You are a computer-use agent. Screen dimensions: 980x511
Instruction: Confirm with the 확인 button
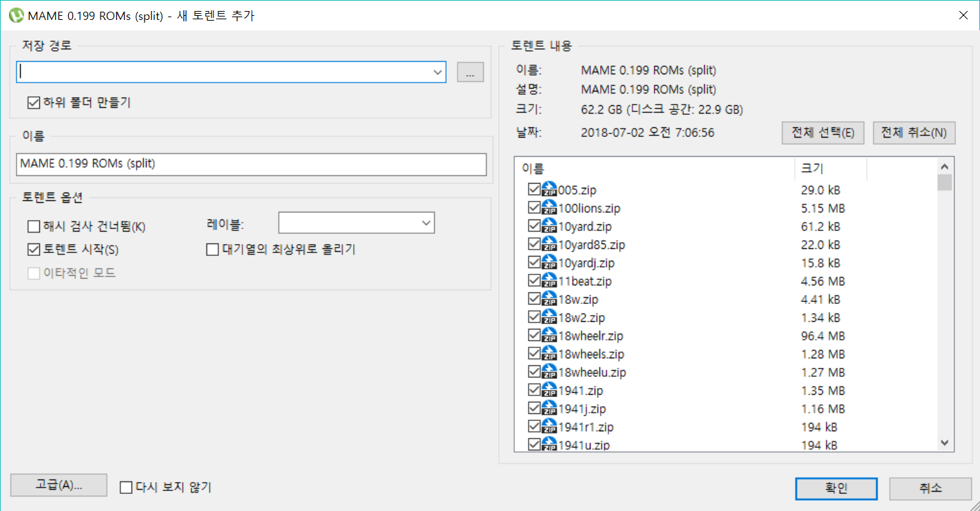(x=836, y=489)
